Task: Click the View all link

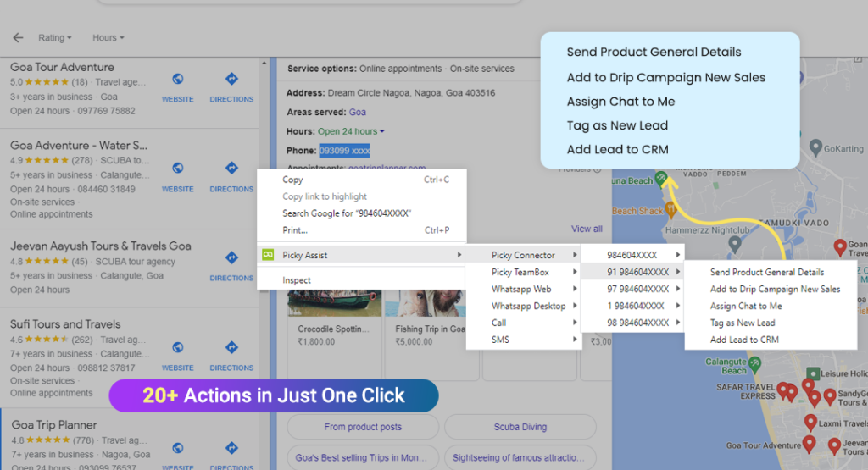Action: 587,229
